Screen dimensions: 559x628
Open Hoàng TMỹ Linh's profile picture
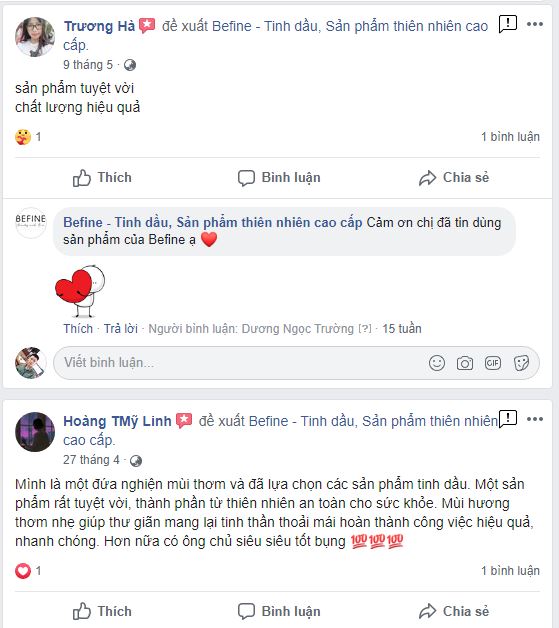pyautogui.click(x=35, y=432)
